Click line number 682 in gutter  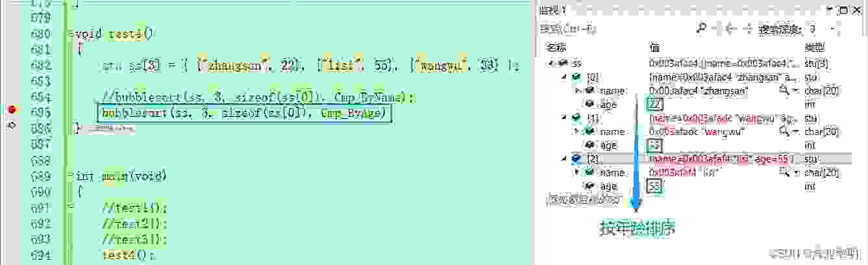[x=41, y=65]
